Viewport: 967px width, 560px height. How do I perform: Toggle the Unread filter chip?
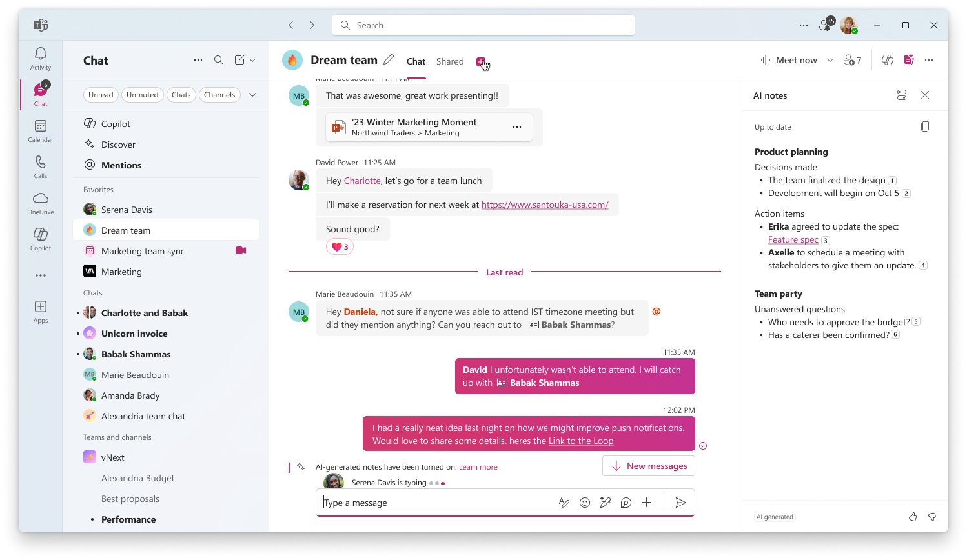(101, 95)
